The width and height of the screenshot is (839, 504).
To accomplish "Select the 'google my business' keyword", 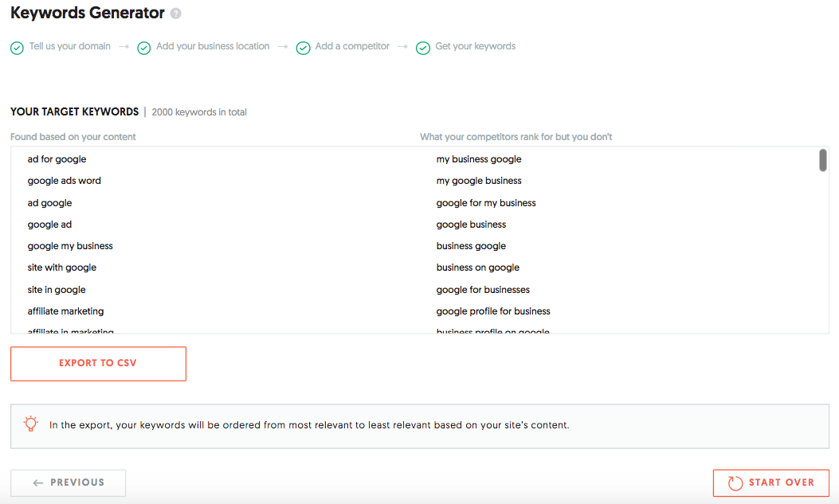I will click(70, 246).
